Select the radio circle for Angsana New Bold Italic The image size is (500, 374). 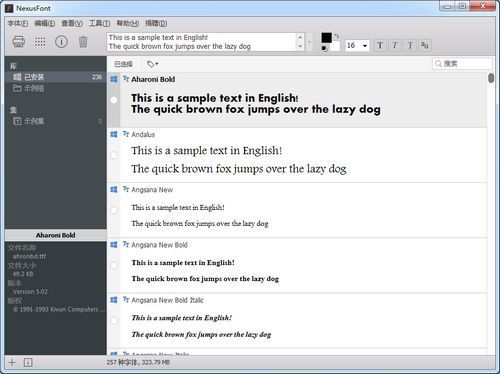pyautogui.click(x=114, y=321)
